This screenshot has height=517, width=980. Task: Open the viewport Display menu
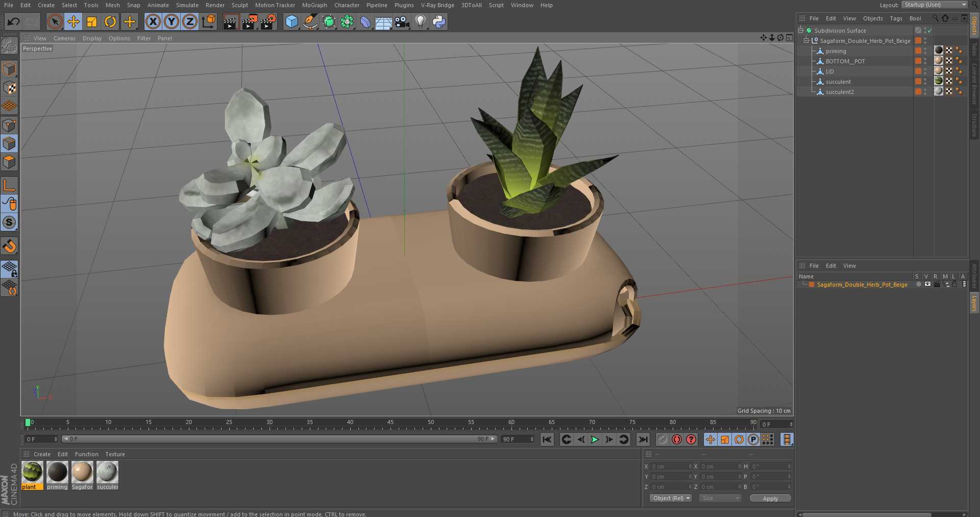[92, 38]
